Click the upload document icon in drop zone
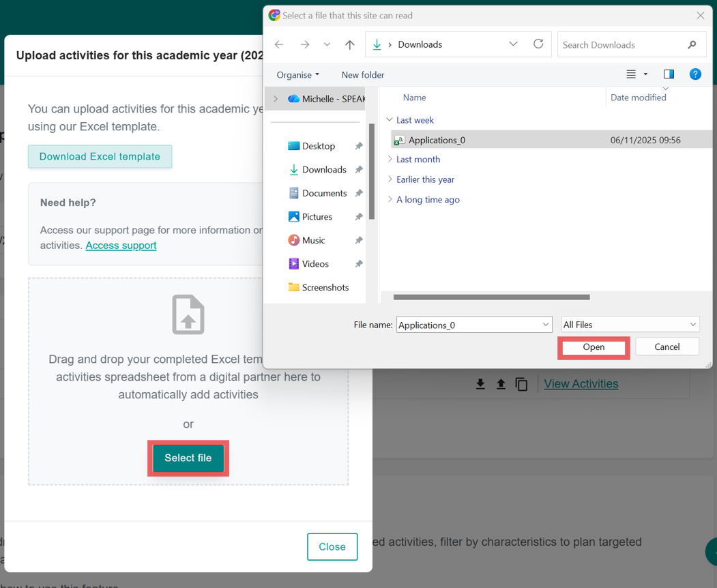717x588 pixels. coord(188,314)
